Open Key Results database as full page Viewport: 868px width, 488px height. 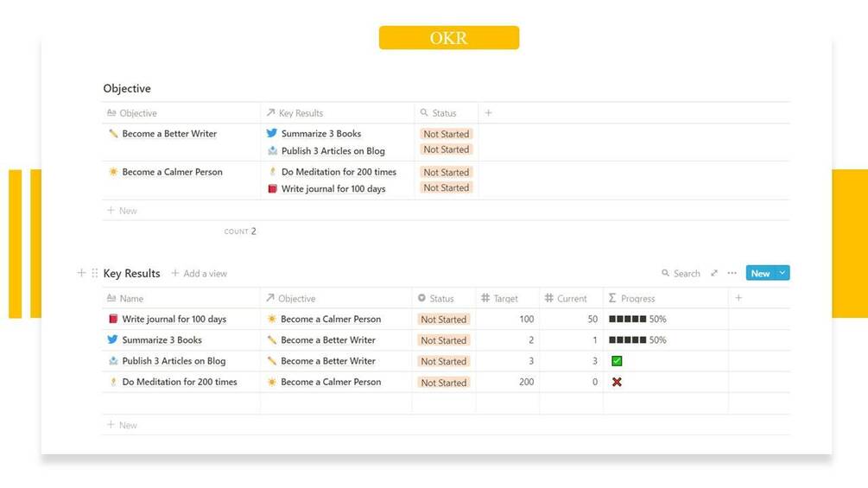[x=714, y=273]
